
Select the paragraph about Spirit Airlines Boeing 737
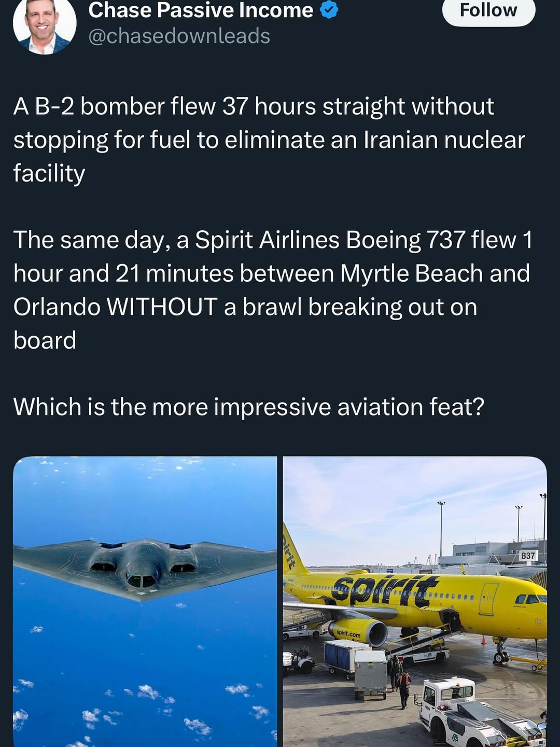pyautogui.click(x=273, y=290)
